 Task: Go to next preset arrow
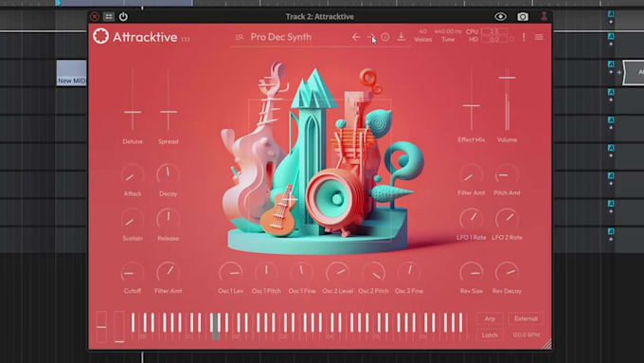[x=370, y=37]
